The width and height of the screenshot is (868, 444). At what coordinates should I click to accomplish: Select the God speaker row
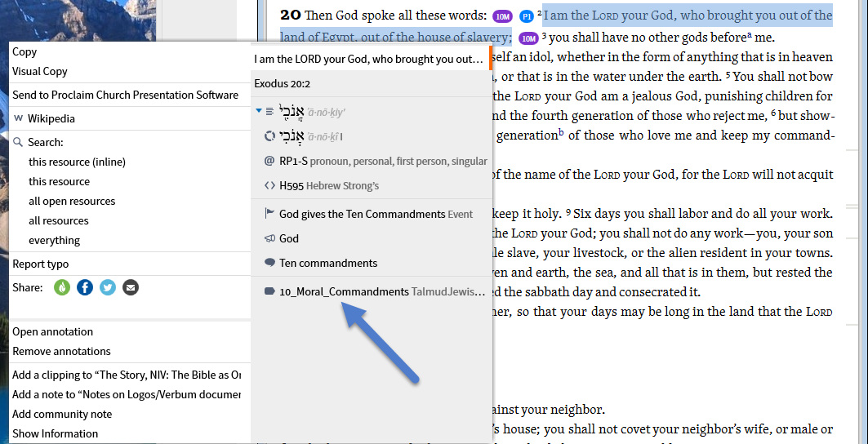click(372, 238)
